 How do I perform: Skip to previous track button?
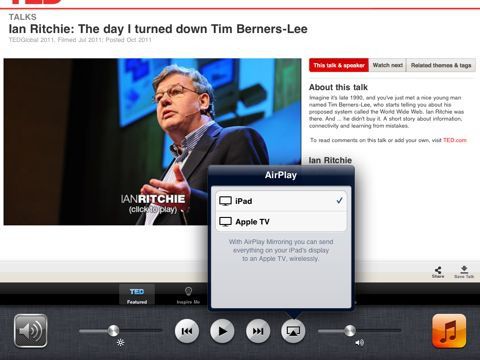(x=187, y=331)
